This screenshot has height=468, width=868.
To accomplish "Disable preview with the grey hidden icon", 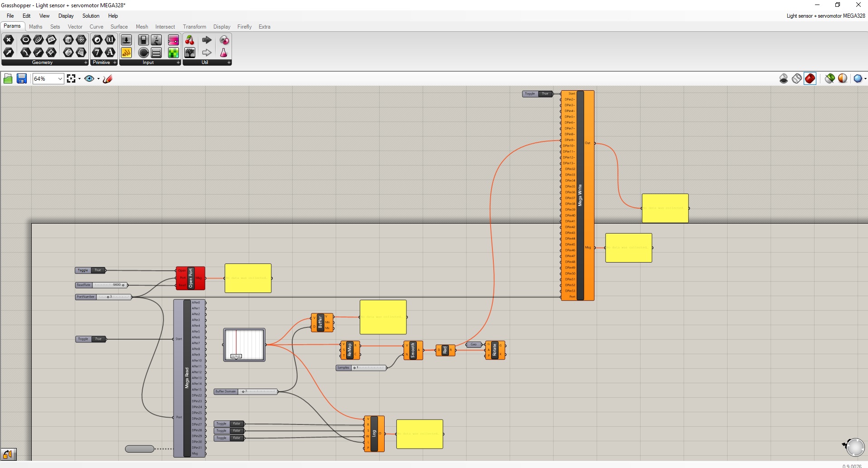I will tap(784, 78).
